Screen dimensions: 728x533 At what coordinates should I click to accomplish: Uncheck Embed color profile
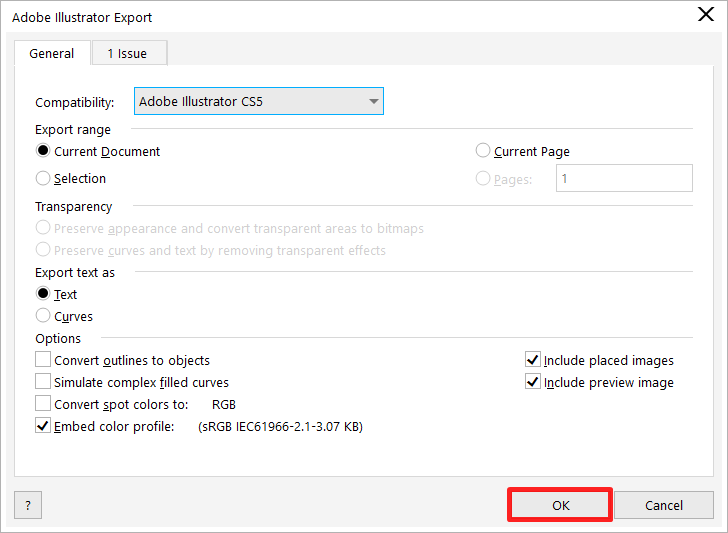click(x=43, y=426)
